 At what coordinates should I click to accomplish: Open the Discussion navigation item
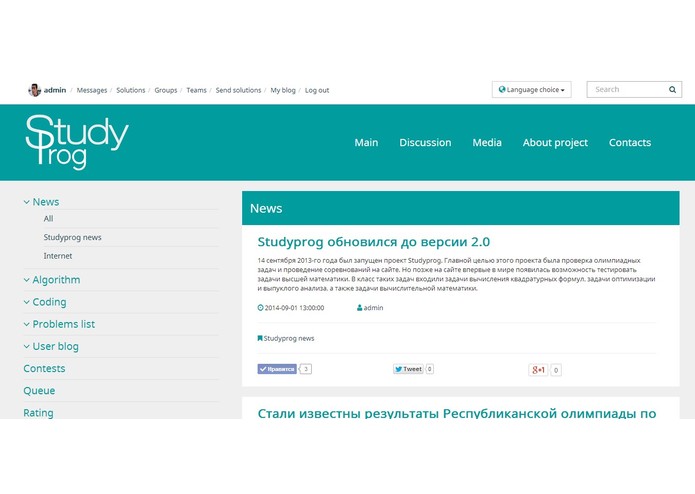(x=425, y=142)
